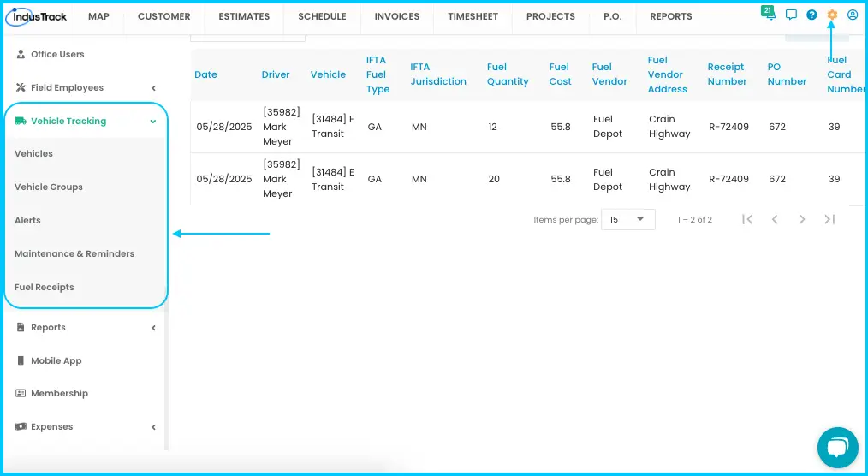Screen dimensions: 868x476
Task: Select Fuel Receipts in the sidebar
Action: pyautogui.click(x=45, y=287)
